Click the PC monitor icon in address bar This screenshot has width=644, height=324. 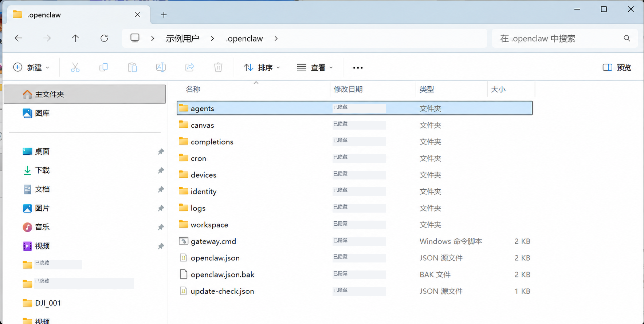point(135,38)
